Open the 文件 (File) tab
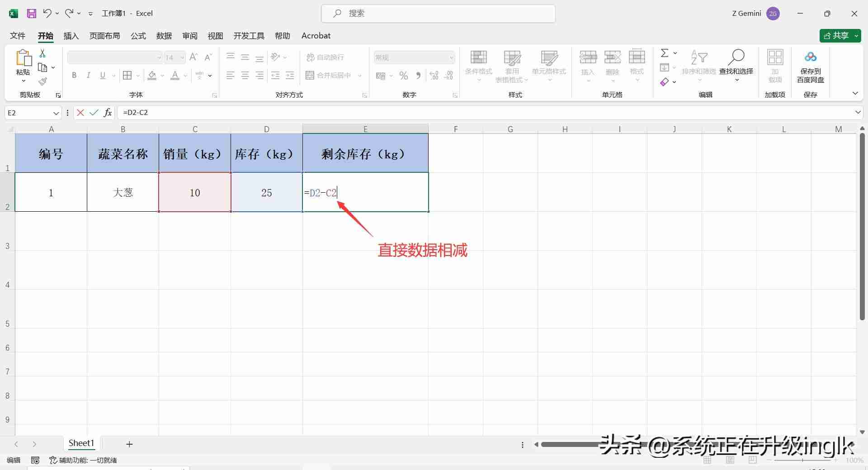868x470 pixels. 18,36
